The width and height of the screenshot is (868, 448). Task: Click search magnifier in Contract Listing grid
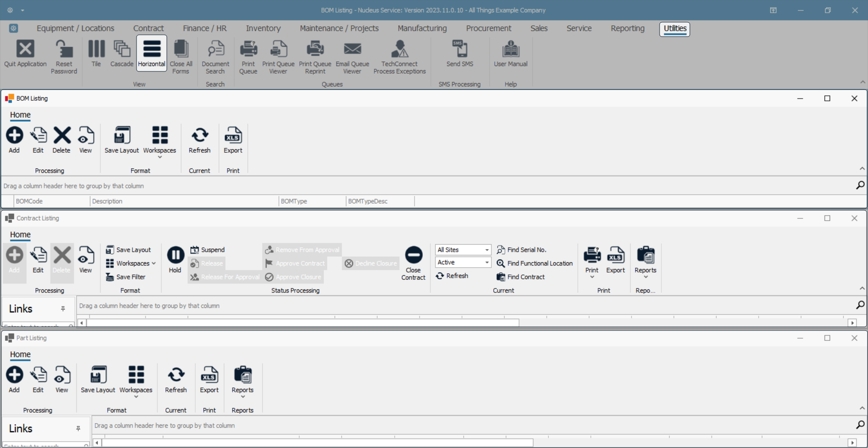coord(860,305)
